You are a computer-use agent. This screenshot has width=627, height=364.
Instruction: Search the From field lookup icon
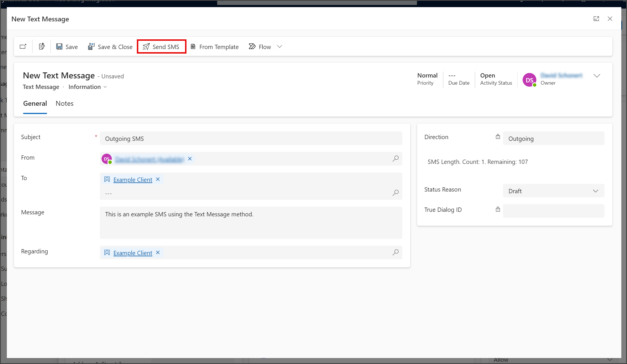click(395, 159)
